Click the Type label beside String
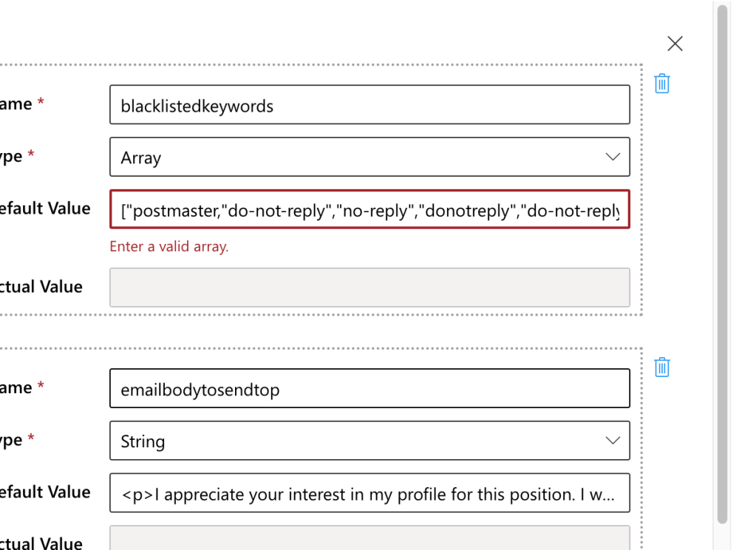The image size is (756, 550). coord(17,440)
